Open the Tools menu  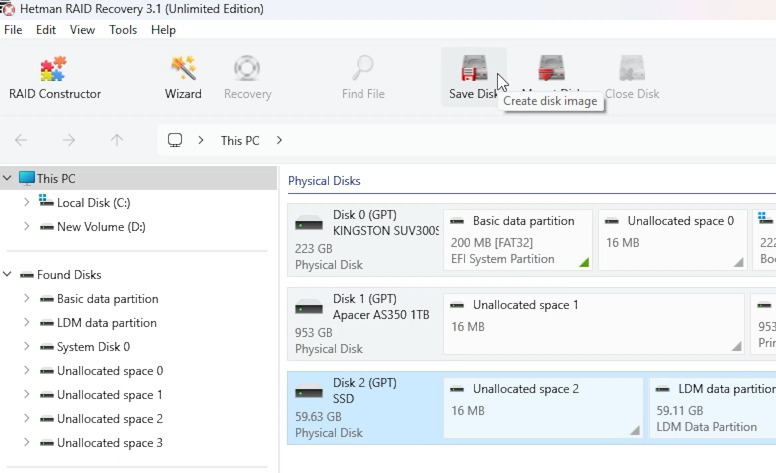(123, 30)
